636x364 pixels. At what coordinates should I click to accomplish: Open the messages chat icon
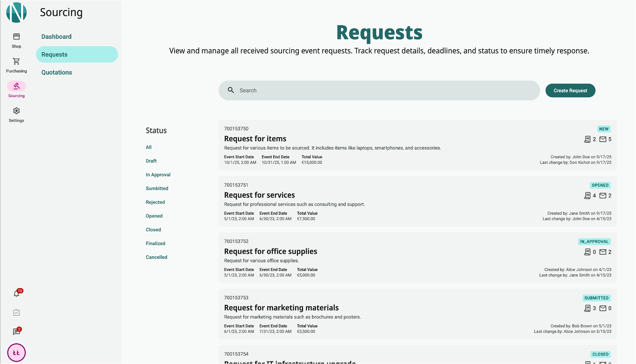click(16, 332)
